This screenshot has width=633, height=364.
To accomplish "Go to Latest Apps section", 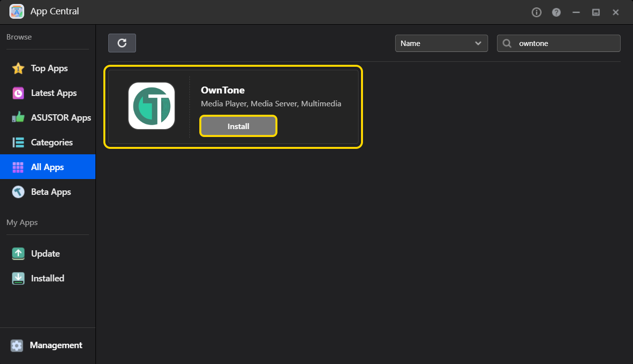I will click(x=48, y=93).
